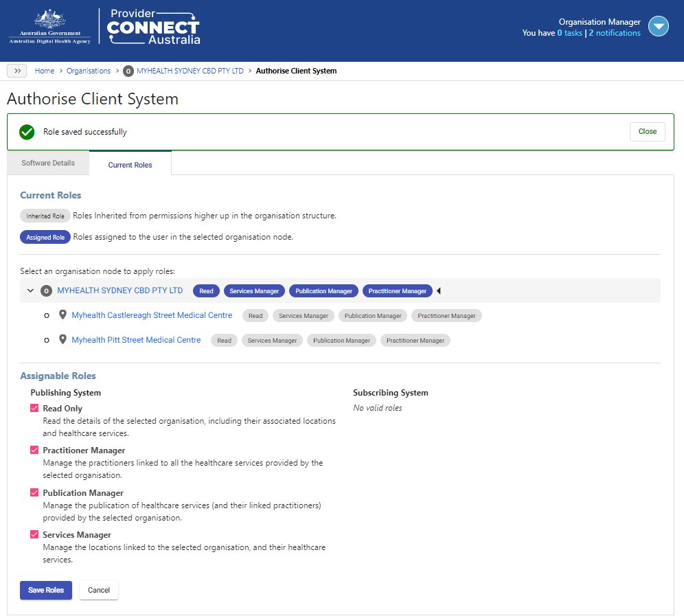Click the Provider Connect Australia logo
Image resolution: width=684 pixels, height=616 pixels.
click(x=154, y=27)
